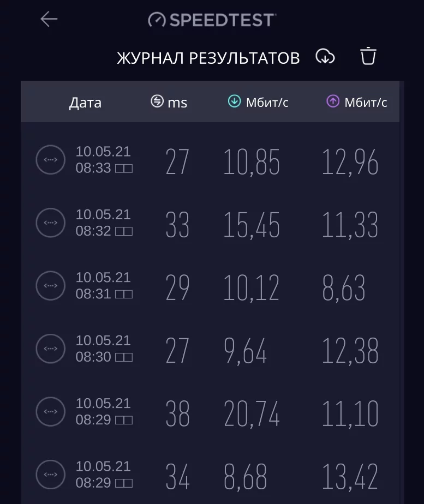Select the result with 8,63 upload
Viewport: 424px width, 504px height.
344,288
